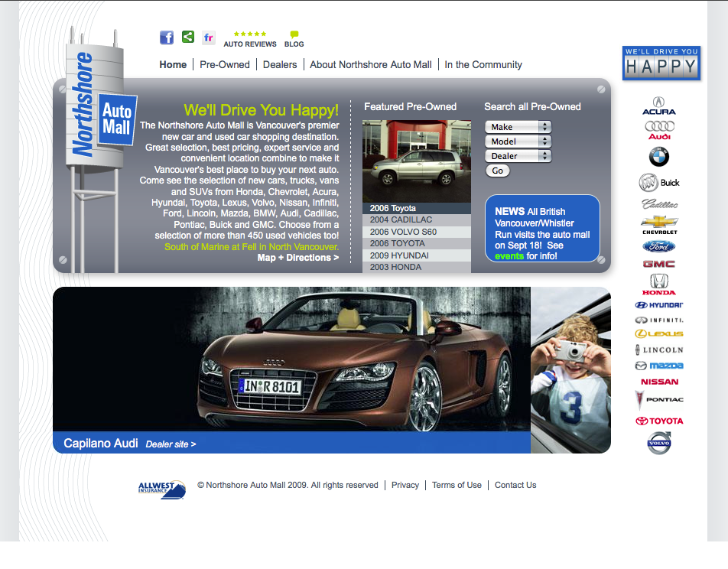Image resolution: width=728 pixels, height=569 pixels.
Task: Open the Blog speech bubble link
Action: (294, 40)
